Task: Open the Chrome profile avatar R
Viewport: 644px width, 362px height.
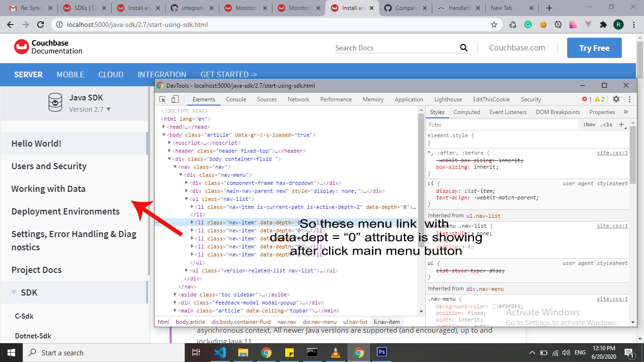Action: (618, 25)
